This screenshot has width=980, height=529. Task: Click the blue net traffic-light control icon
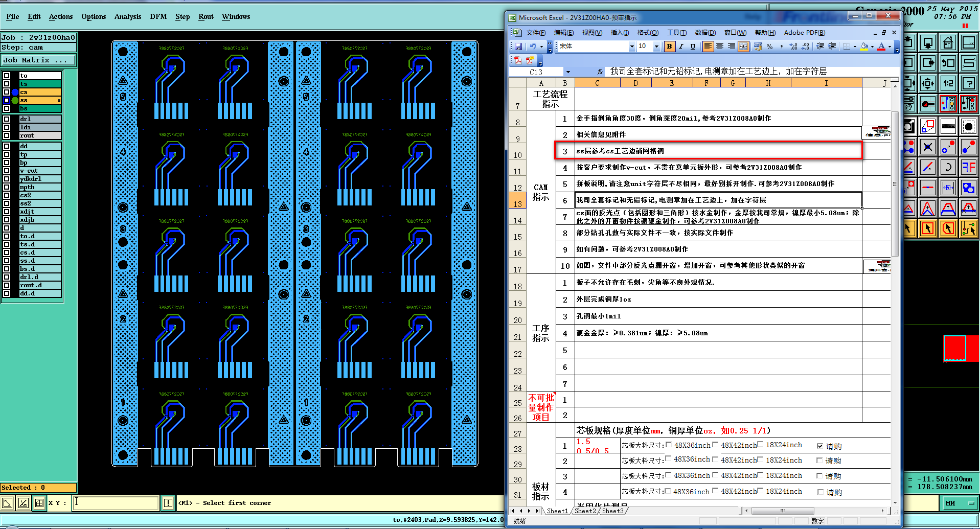(948, 104)
